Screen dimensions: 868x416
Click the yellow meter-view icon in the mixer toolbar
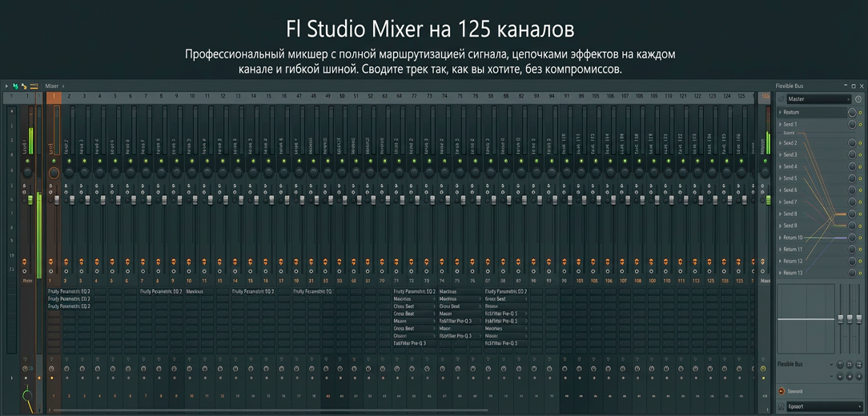coord(34,86)
